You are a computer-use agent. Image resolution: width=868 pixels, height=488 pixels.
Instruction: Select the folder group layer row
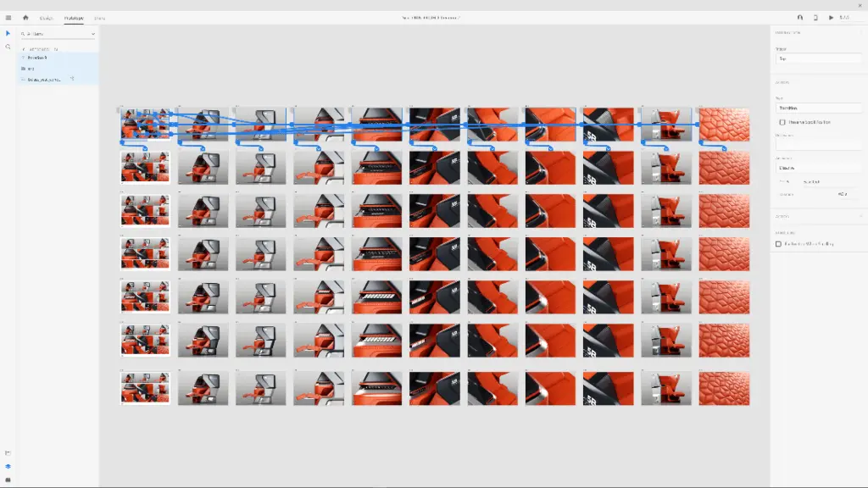[x=58, y=69]
